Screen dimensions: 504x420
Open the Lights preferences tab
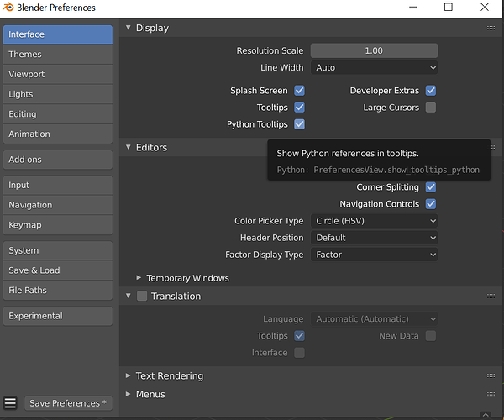point(58,94)
